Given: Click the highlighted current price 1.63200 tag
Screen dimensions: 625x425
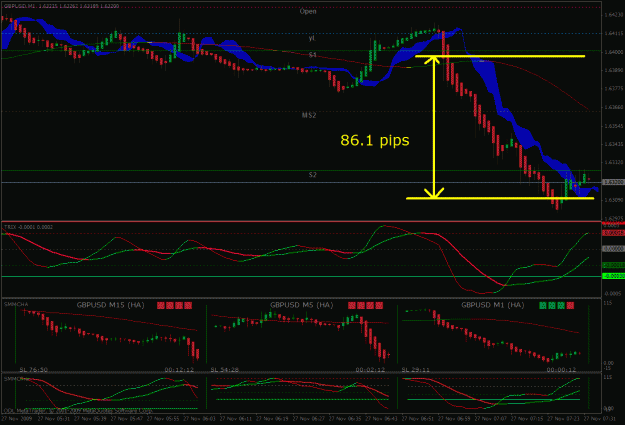Looking at the screenshot, I should click(613, 182).
